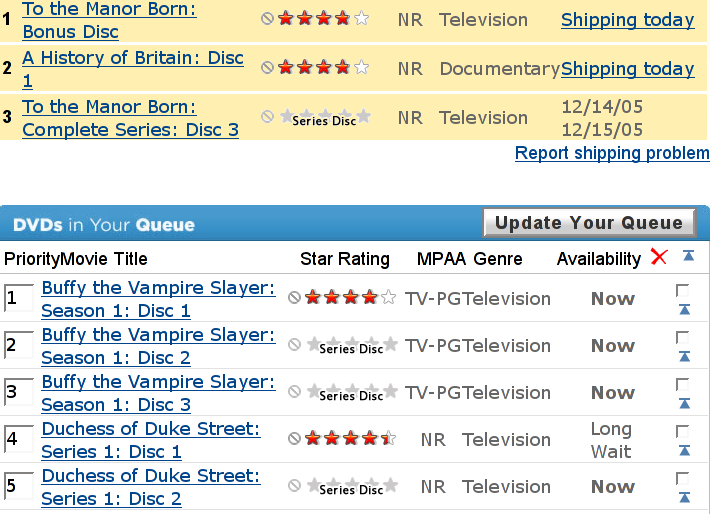Move Buffy Season 1: Disc 2 to top of queue
The image size is (710, 514).
[x=684, y=357]
